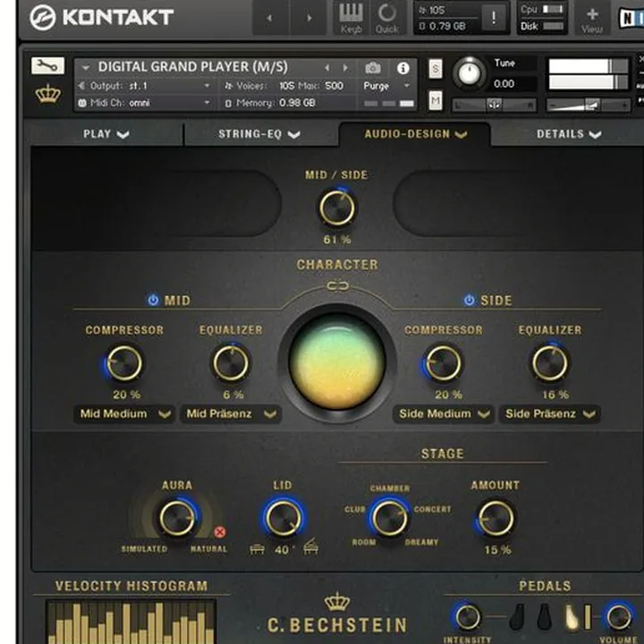Image resolution: width=644 pixels, height=644 pixels.
Task: Click the NI logo in top bar
Action: pos(631,18)
